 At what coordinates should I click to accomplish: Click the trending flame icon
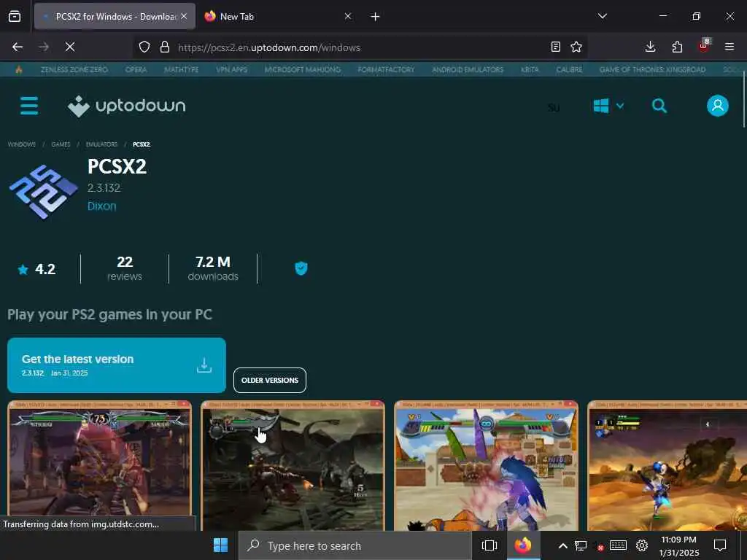pos(18,69)
